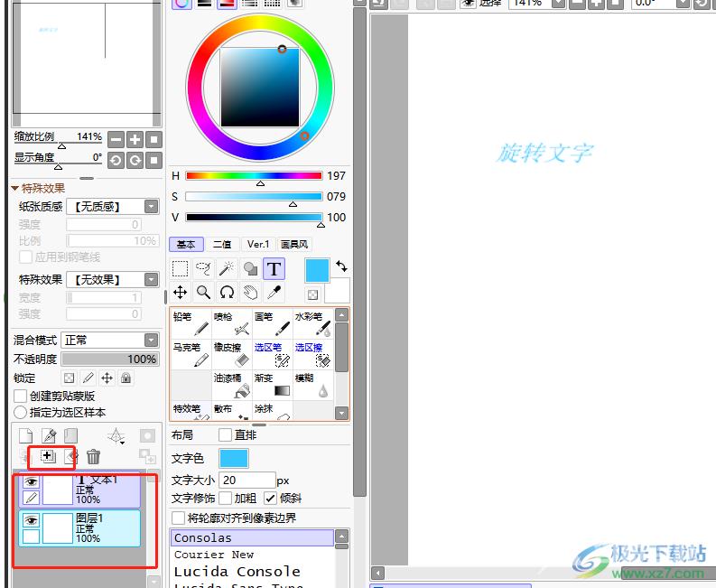Image resolution: width=716 pixels, height=588 pixels.
Task: Open the 纸张质感 dropdown
Action: (151, 207)
